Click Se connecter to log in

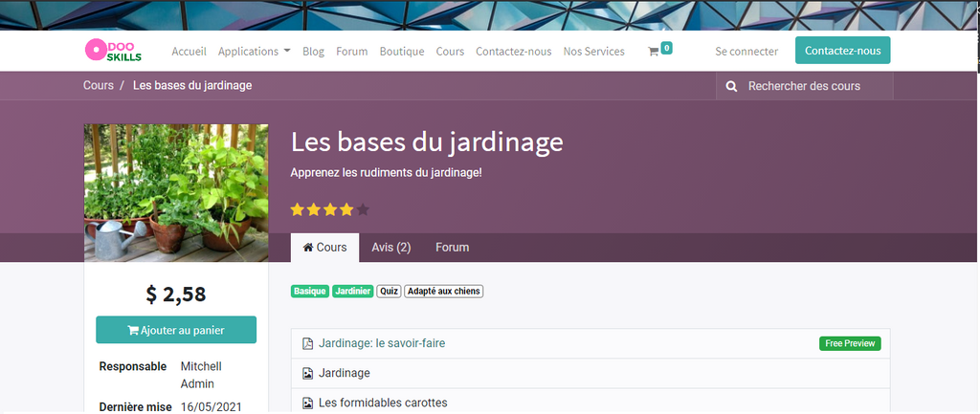pos(746,52)
